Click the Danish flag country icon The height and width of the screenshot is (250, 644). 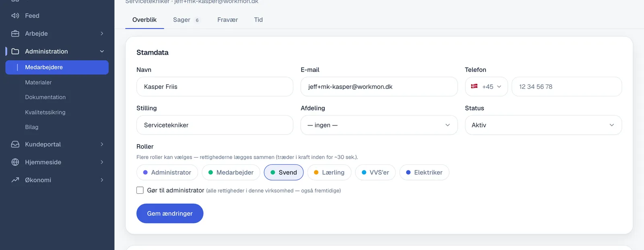point(474,86)
